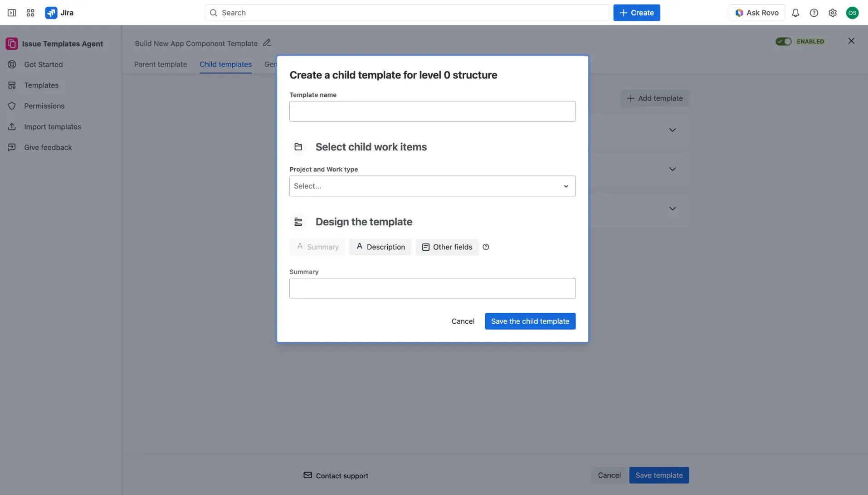Switch to the Parent template tab

tap(160, 64)
